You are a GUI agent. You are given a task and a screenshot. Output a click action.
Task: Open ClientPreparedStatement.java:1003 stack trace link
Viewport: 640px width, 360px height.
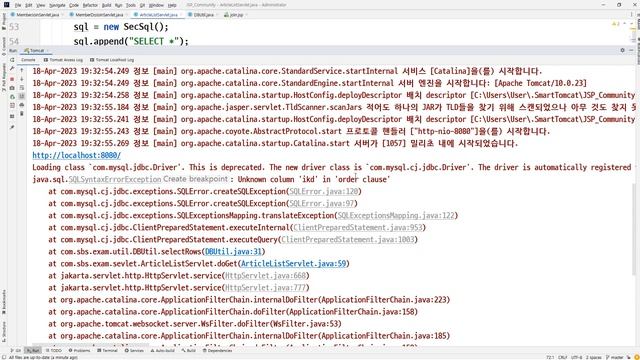[347, 240]
